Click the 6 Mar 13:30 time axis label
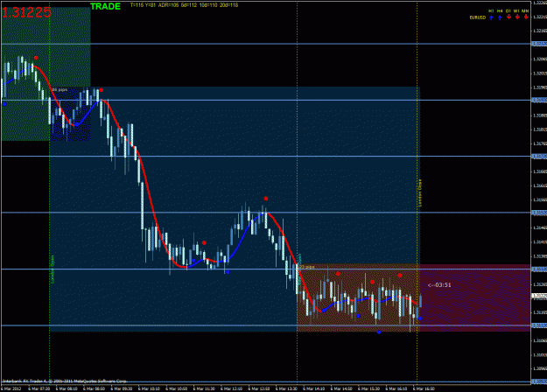 click(x=286, y=388)
